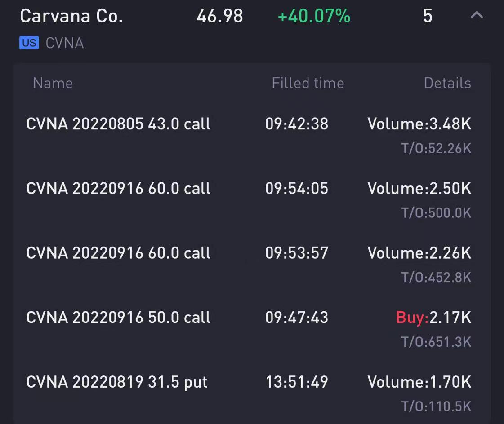Click the 46.98 stock price
The height and width of the screenshot is (424, 504).
pos(220,16)
